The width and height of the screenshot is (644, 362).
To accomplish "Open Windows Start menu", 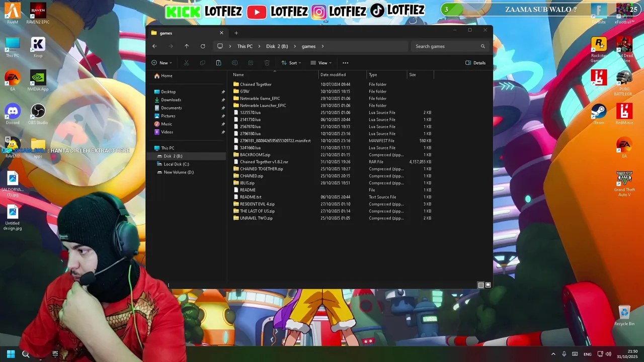I will pos(11,354).
